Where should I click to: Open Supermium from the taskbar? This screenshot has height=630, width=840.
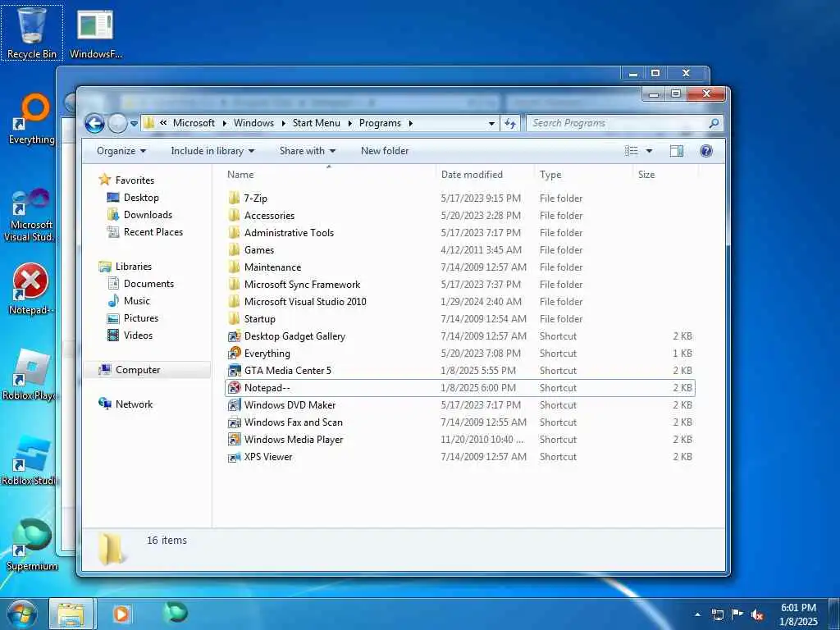(x=176, y=613)
